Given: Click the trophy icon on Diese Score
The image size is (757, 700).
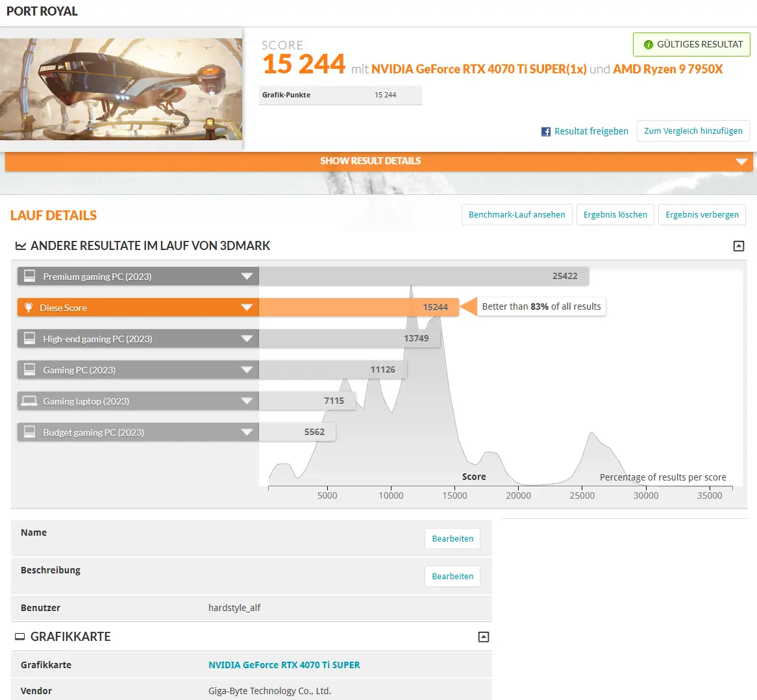Looking at the screenshot, I should pyautogui.click(x=29, y=308).
